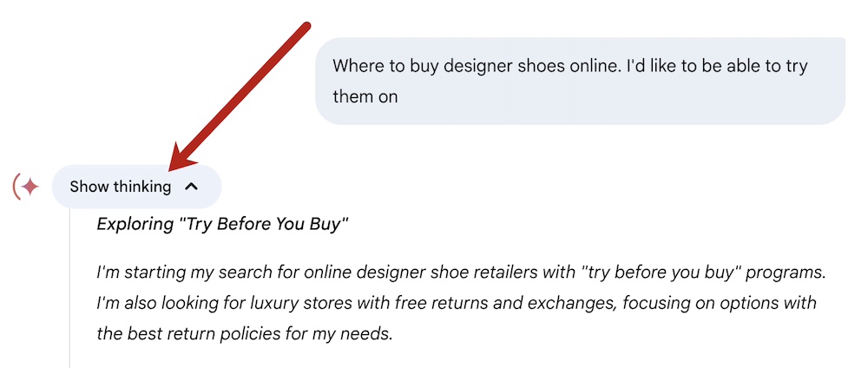Click the "Exploring Try Before You Buy" heading
Screen dimensions: 868x368
click(222, 224)
